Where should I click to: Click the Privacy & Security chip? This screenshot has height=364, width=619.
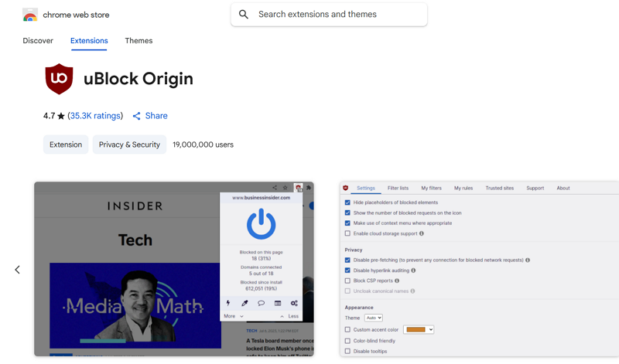tap(129, 145)
